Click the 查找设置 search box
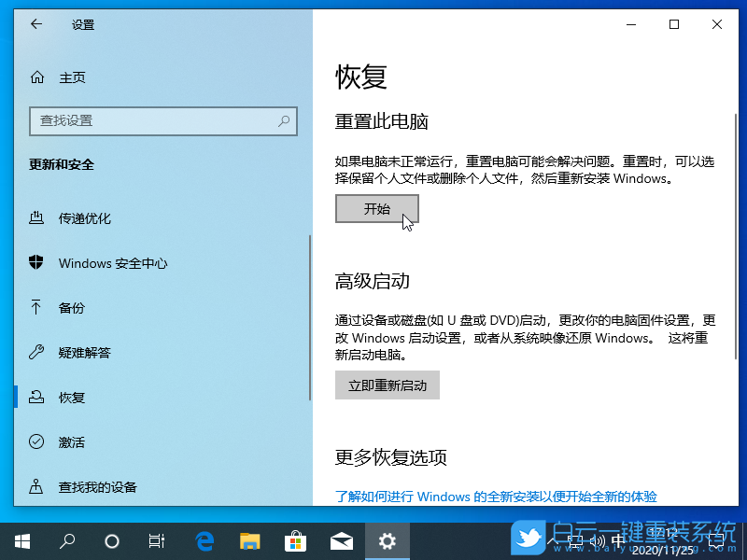This screenshot has width=747, height=560. click(163, 121)
